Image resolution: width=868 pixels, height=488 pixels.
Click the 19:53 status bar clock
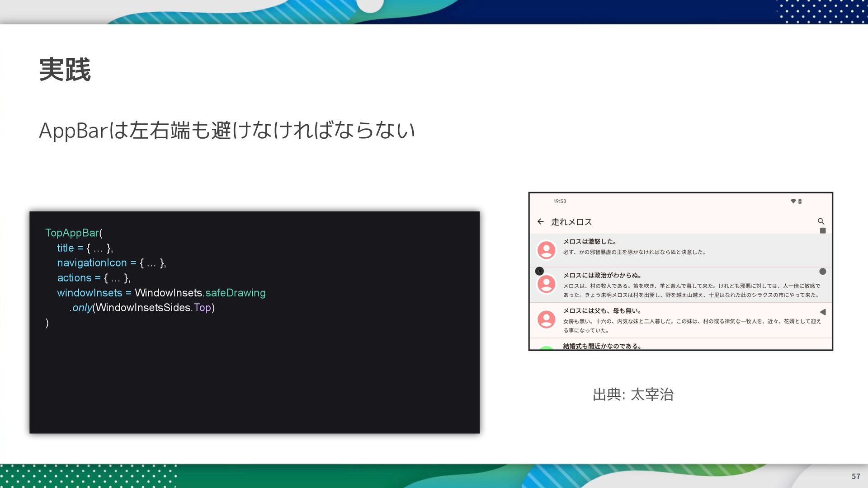[559, 201]
